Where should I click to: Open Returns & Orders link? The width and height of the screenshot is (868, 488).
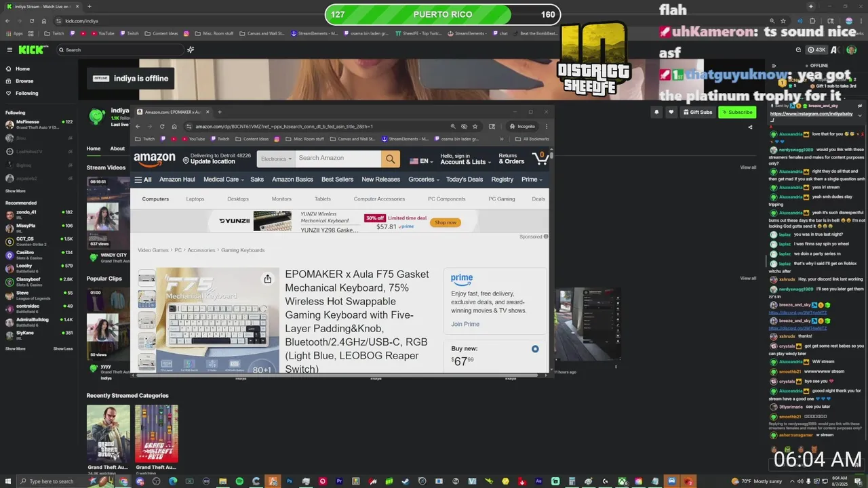(x=511, y=159)
